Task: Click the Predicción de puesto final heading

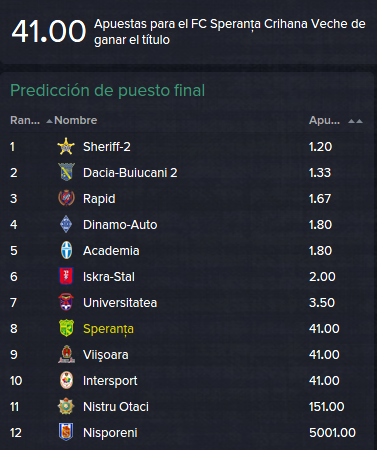Action: pos(108,91)
